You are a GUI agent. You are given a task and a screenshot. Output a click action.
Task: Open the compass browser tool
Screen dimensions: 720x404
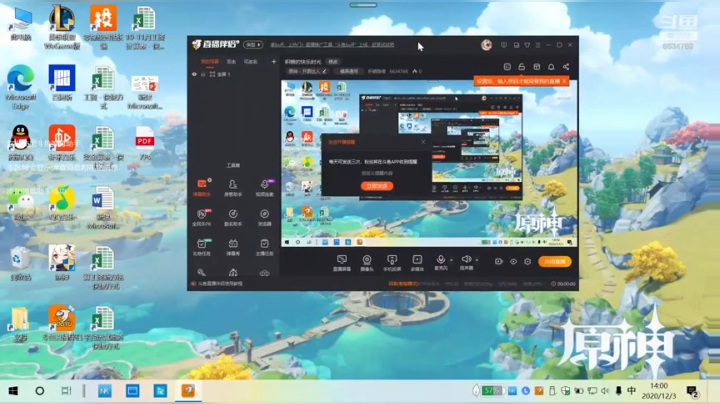coord(264,217)
